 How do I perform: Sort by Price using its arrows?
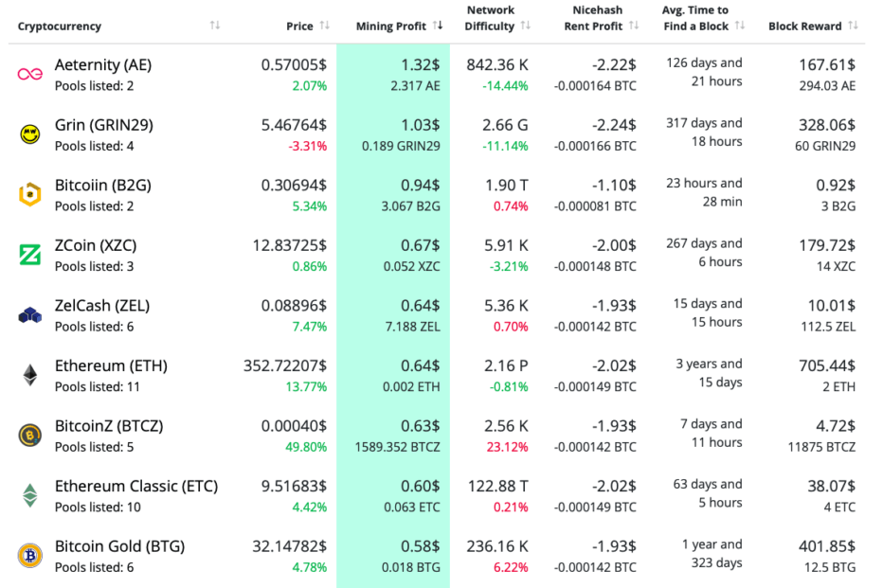click(x=325, y=26)
